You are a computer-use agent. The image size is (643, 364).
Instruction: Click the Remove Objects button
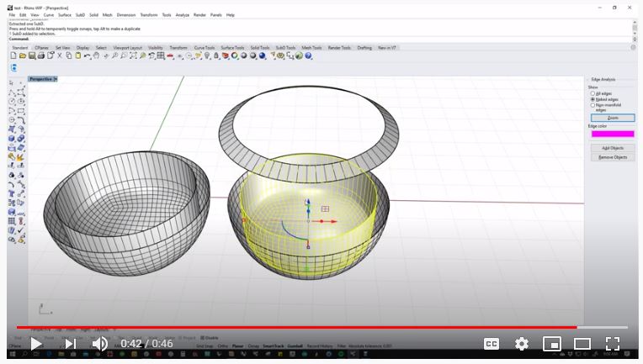coord(613,157)
